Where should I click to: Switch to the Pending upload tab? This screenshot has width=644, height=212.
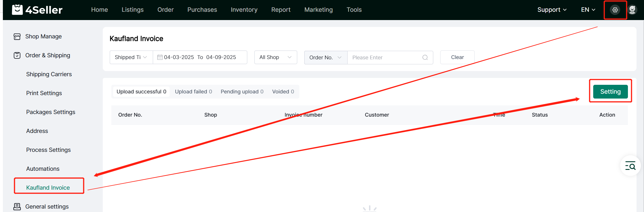tap(242, 92)
